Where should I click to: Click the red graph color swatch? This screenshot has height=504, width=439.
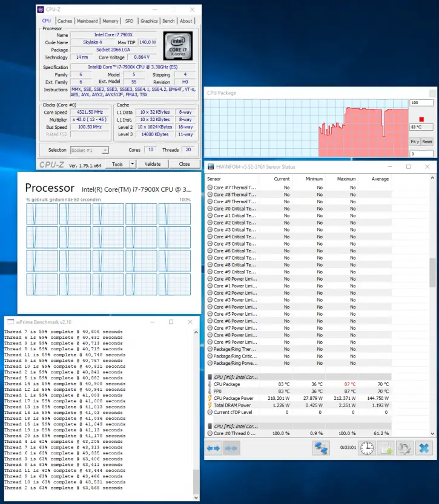(x=421, y=119)
